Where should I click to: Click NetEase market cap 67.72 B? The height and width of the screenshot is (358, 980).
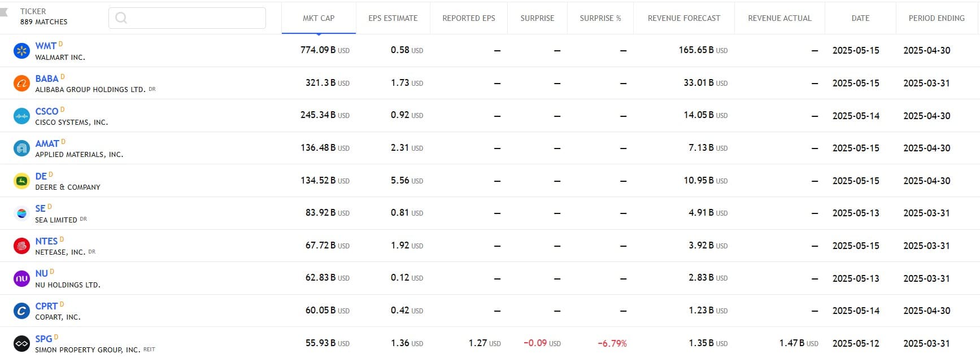328,245
